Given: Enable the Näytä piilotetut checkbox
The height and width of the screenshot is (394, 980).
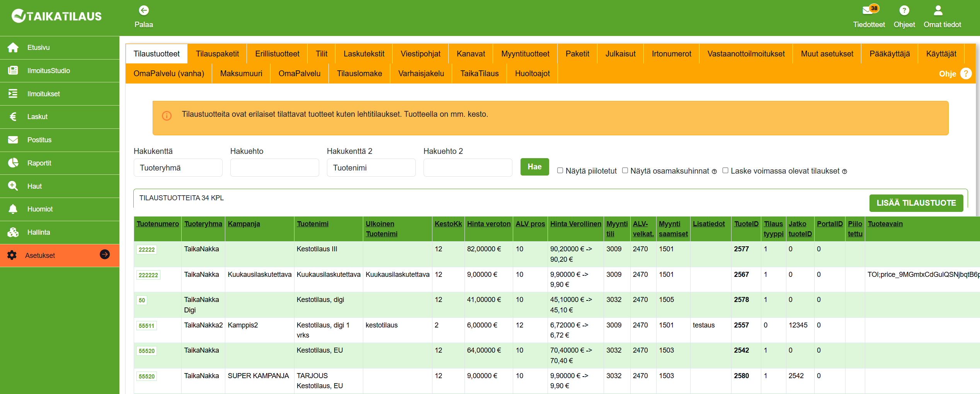Looking at the screenshot, I should (x=560, y=171).
